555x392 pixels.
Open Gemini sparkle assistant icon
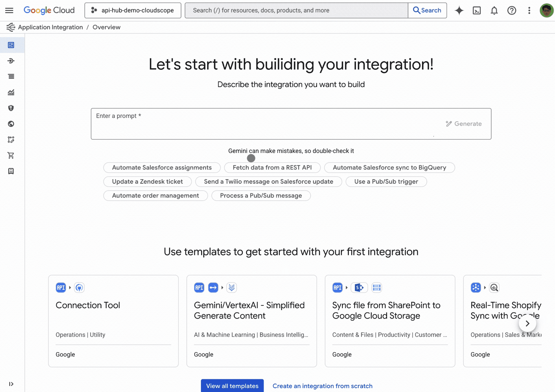coord(459,10)
